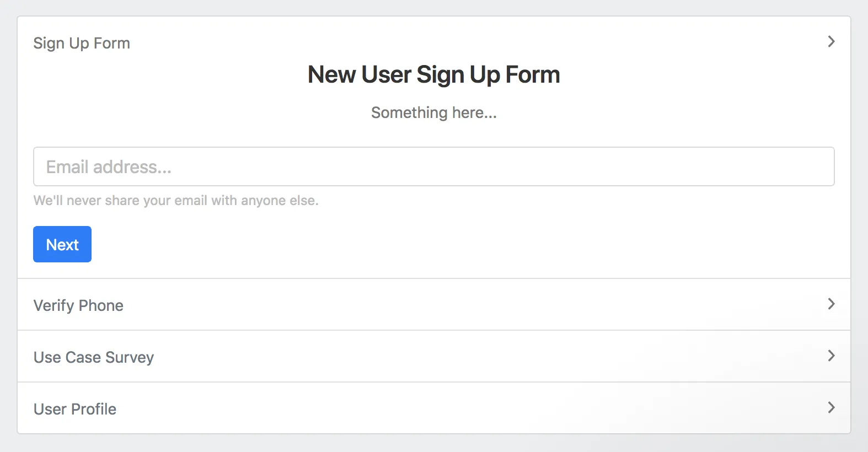Expand the Use Case Survey section
This screenshot has width=868, height=452.
pyautogui.click(x=94, y=357)
